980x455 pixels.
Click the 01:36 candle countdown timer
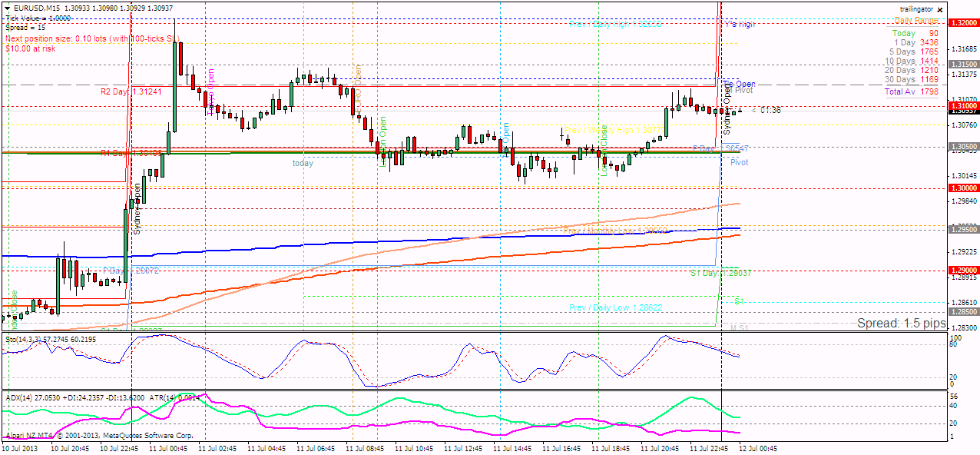771,111
